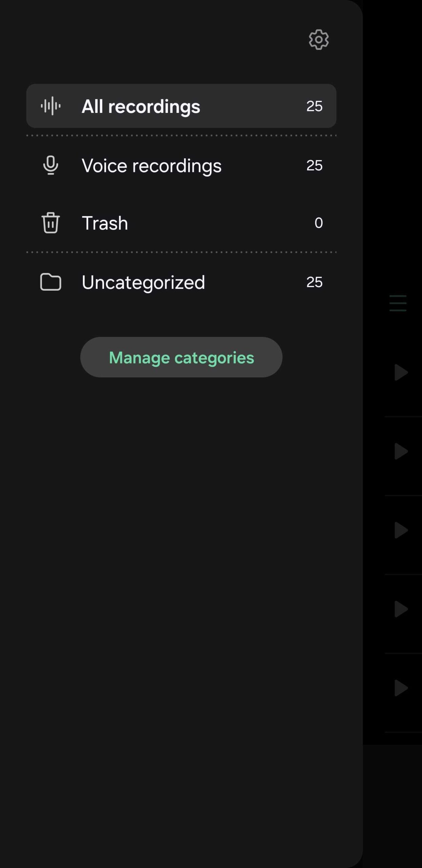The image size is (422, 868).
Task: Click the trash can icon
Action: 51,223
